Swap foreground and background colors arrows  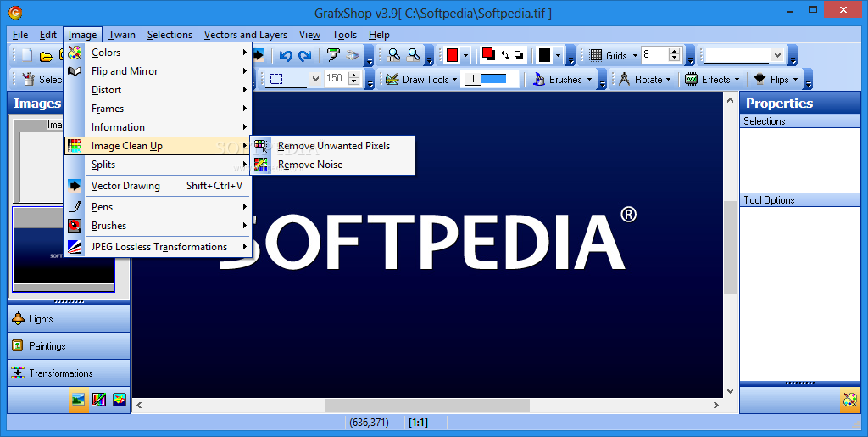tap(505, 55)
